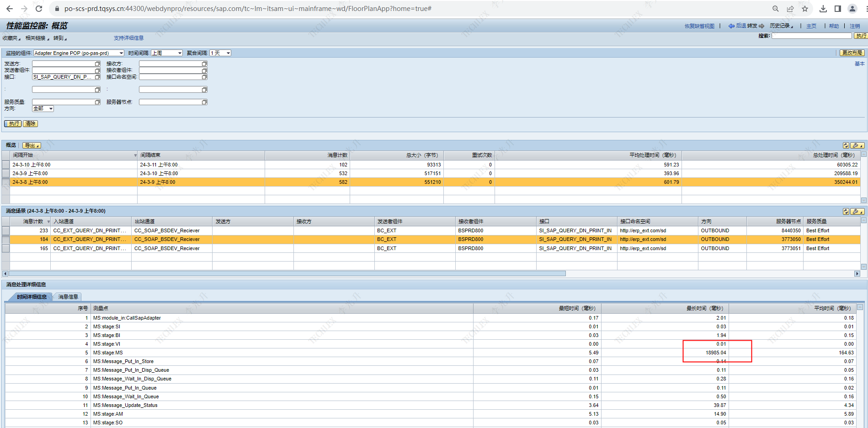Open the 监控的组件 Adapter Engine dropdown
This screenshot has height=428, width=868.
79,53
